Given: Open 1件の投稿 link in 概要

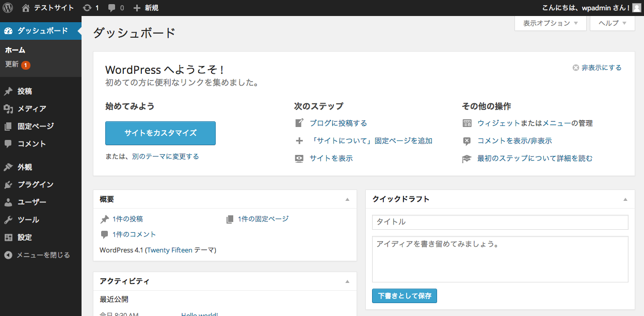Looking at the screenshot, I should click(127, 219).
